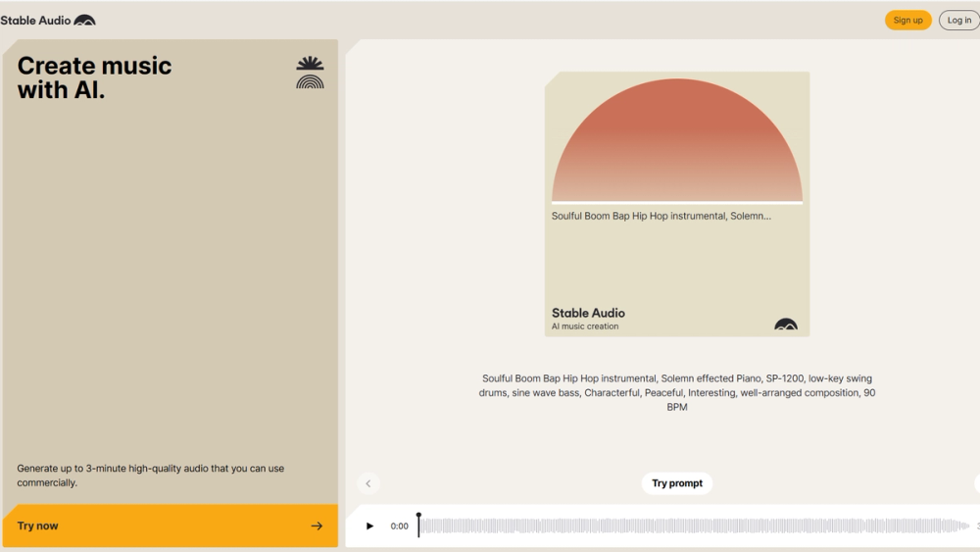Click the Sign up button
Screen dimensions: 980x552
click(907, 20)
